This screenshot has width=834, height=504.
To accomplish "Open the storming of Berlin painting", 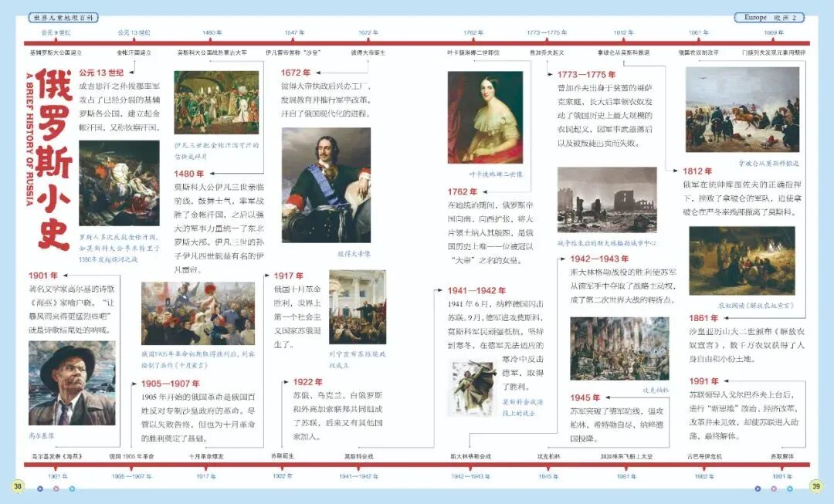I will pos(619,349).
